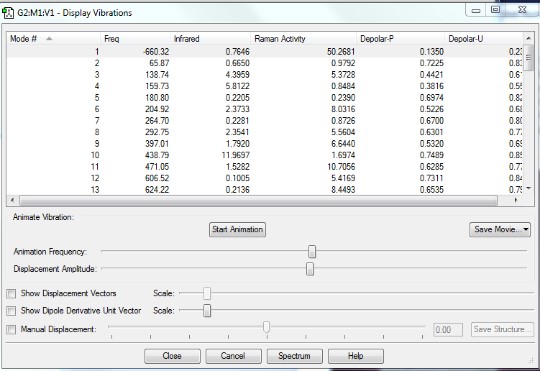Enable Show Dipole Derivative Unit Vector checkbox
The height and width of the screenshot is (371, 540).
point(11,311)
